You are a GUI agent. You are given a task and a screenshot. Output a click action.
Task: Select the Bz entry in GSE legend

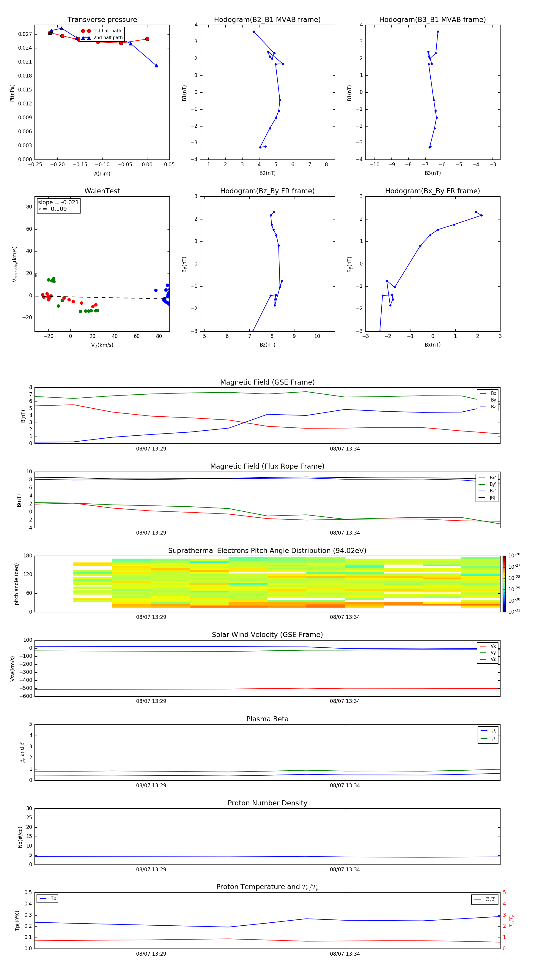488,407
